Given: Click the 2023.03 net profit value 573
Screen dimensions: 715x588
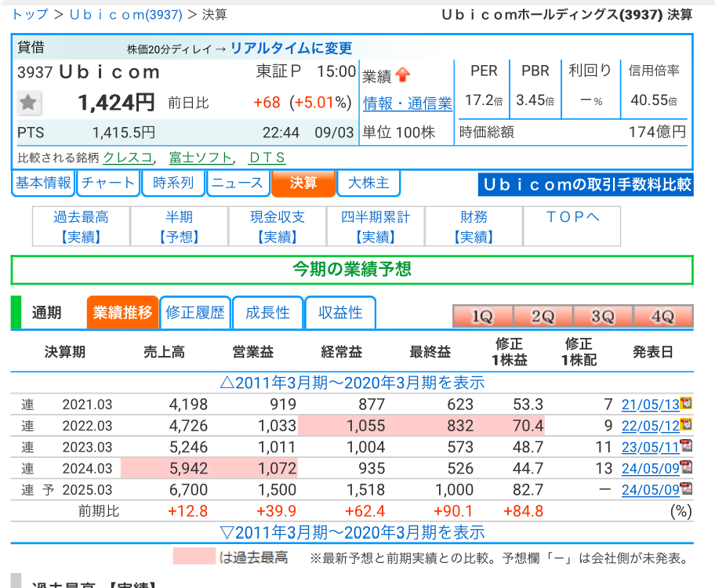Looking at the screenshot, I should pyautogui.click(x=460, y=448).
